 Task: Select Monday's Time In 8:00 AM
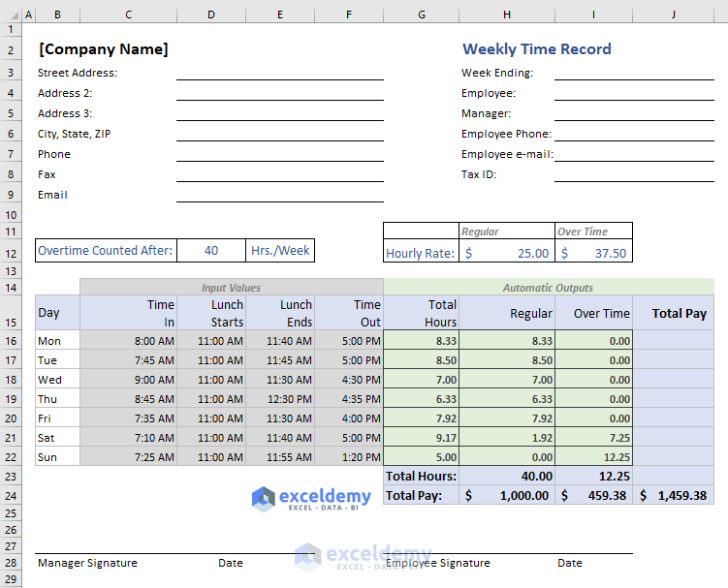point(128,341)
